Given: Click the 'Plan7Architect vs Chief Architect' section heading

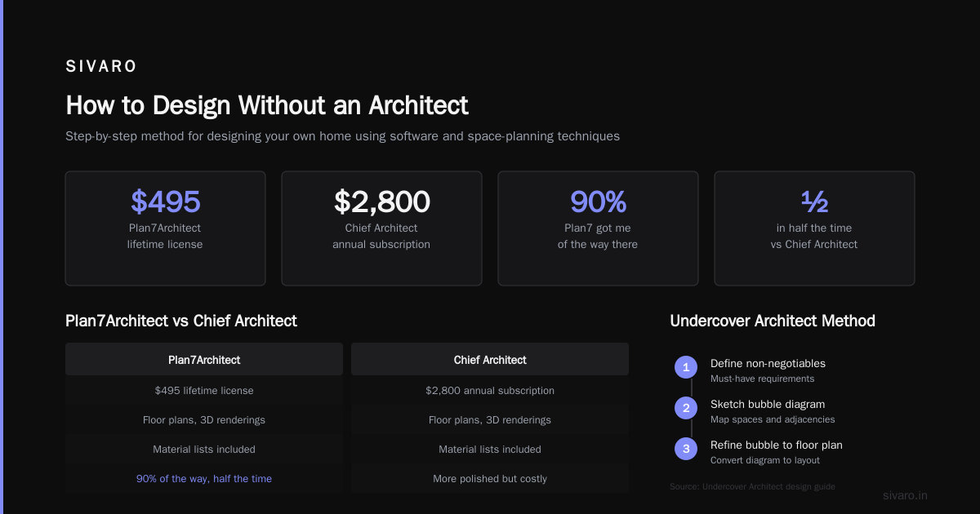Looking at the screenshot, I should tap(181, 321).
